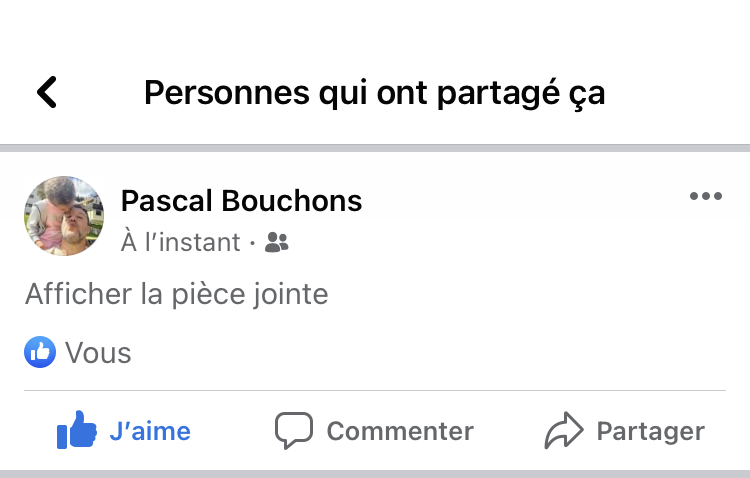Click the speech bubble comment icon
Viewport: 750px width, 478px height.
(294, 431)
